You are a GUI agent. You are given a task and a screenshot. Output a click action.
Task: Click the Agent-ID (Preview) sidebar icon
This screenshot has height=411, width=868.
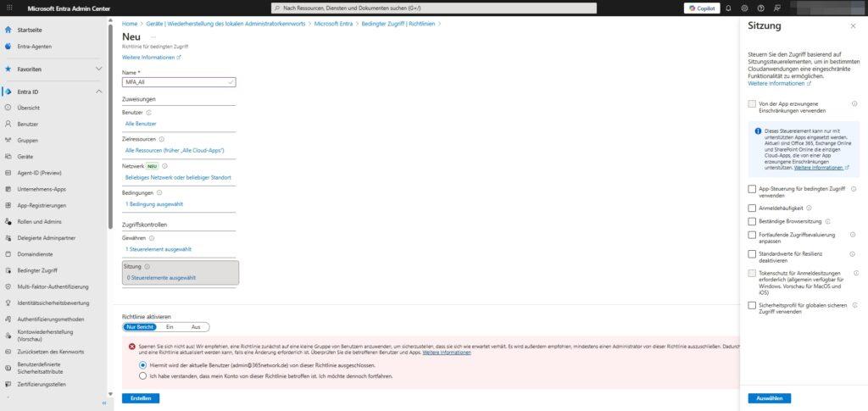pyautogui.click(x=8, y=173)
